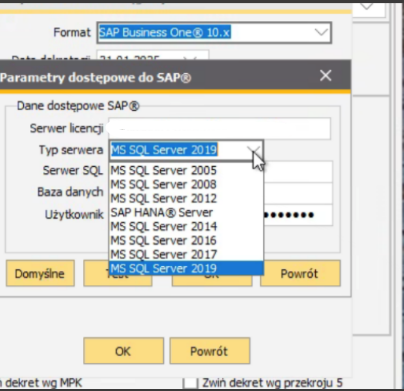
Task: Pick MS SQL Server 2016 entry
Action: click(x=186, y=240)
